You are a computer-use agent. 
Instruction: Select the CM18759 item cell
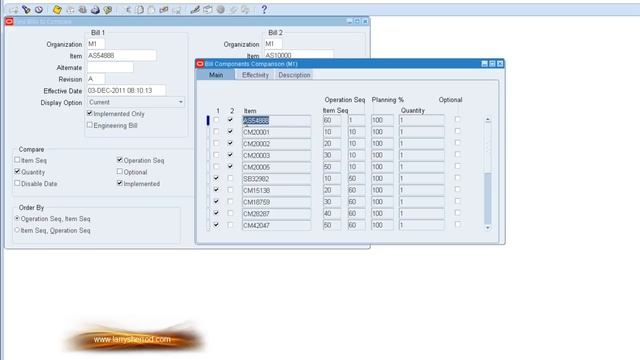[276, 202]
